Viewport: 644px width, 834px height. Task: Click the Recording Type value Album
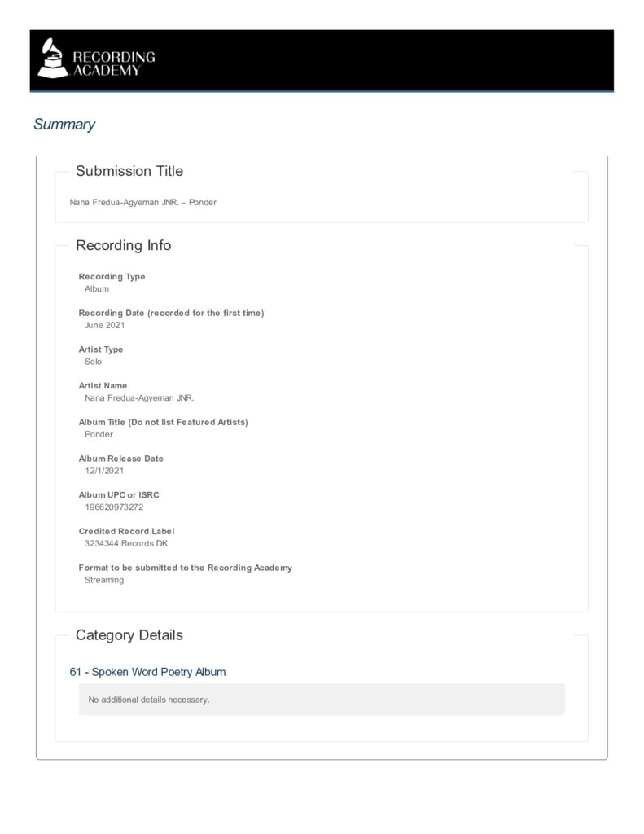click(x=97, y=289)
